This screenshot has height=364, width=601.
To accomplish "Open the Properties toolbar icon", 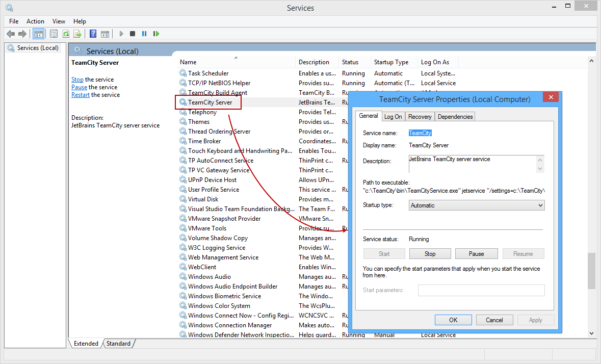I will point(54,34).
